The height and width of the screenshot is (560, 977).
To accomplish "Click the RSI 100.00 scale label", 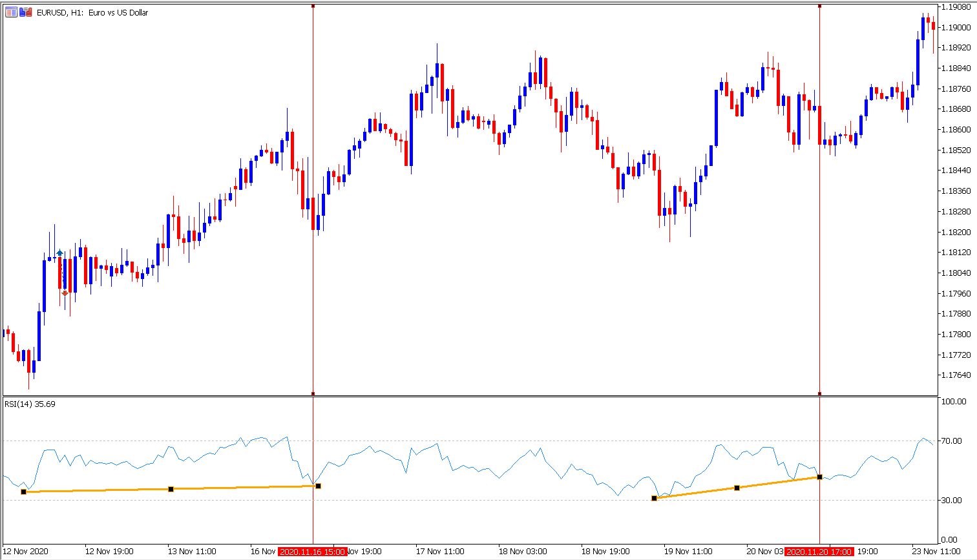I will 954,401.
